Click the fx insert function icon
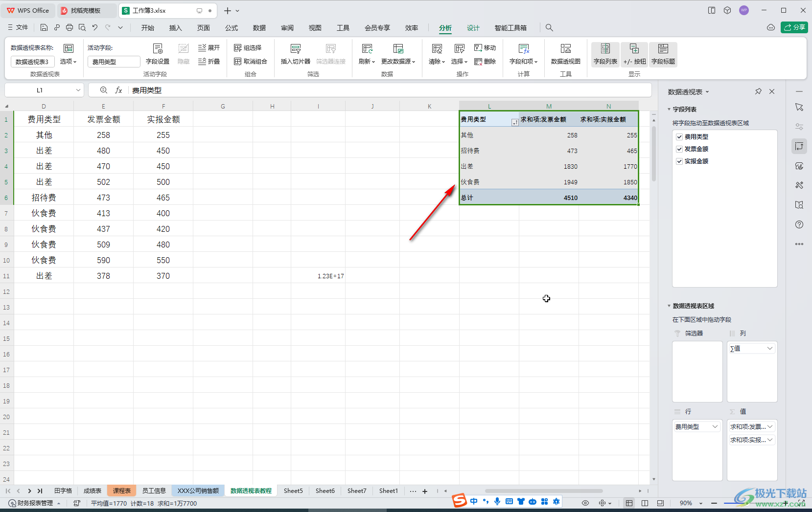The image size is (812, 512). point(118,90)
